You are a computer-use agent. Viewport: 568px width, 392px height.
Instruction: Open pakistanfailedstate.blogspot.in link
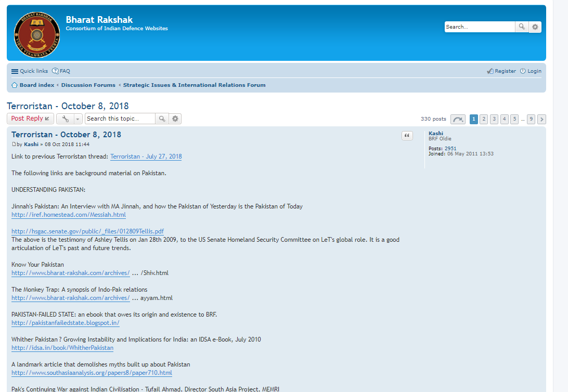click(66, 323)
